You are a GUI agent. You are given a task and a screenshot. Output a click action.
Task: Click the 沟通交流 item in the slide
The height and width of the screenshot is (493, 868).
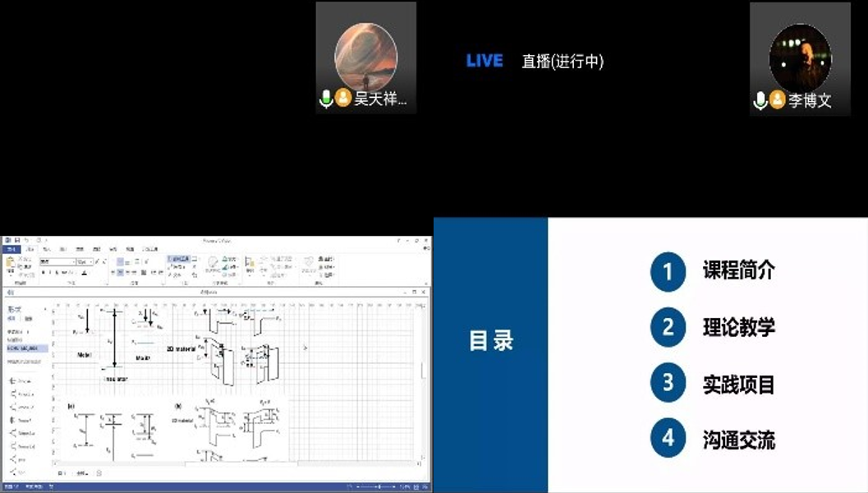tap(738, 440)
